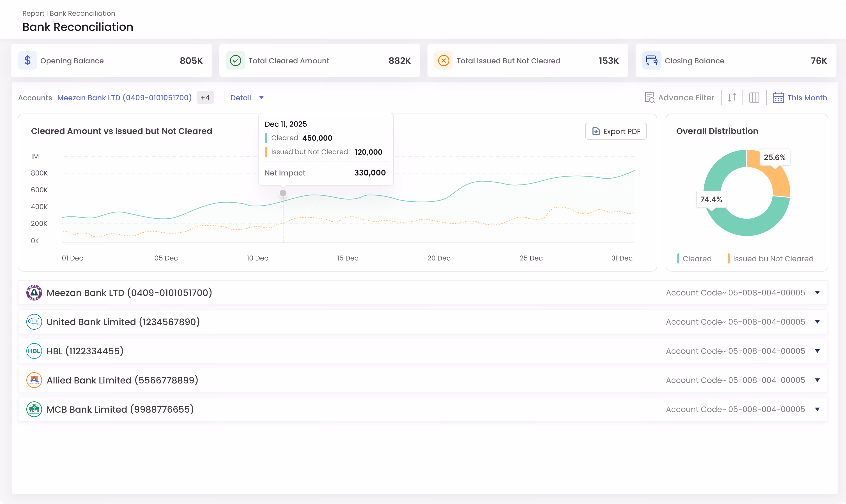Click the Report I Bank Reconciliation breadcrumb

tap(69, 13)
